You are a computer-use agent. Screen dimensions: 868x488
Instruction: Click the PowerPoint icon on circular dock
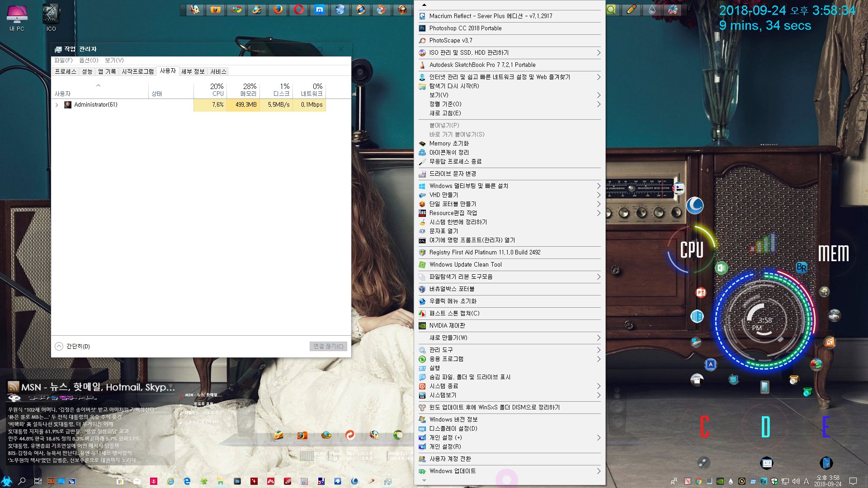click(701, 292)
